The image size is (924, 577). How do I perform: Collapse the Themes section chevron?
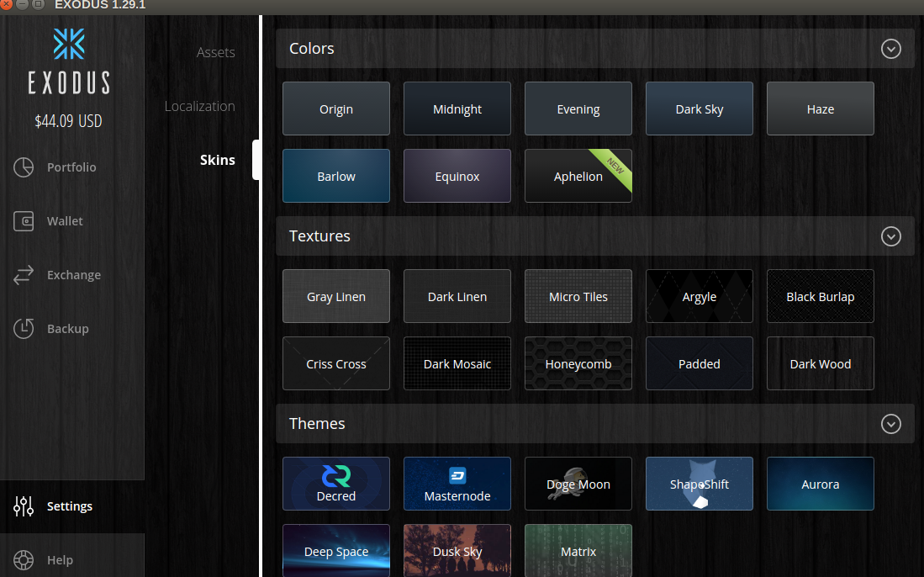coord(891,424)
